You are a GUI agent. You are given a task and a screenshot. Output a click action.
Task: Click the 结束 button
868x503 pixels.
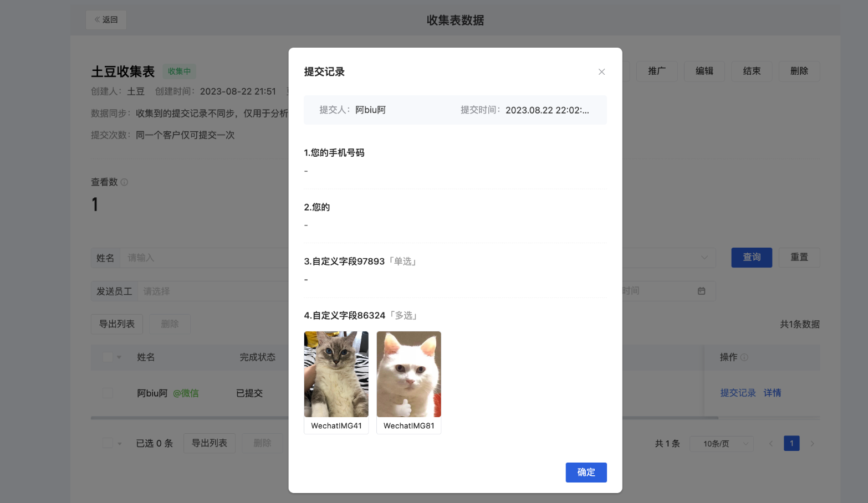[752, 71]
